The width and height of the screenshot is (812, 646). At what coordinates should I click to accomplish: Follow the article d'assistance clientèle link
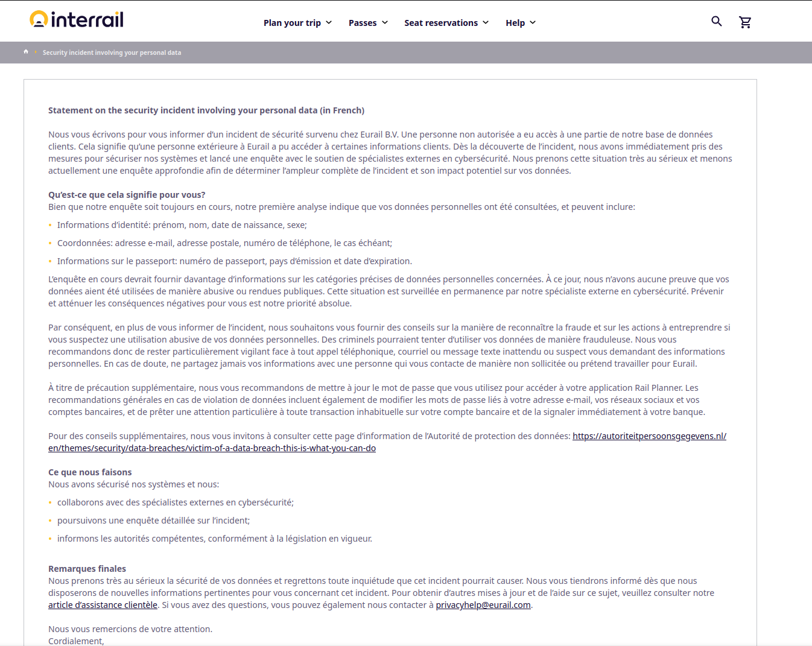(103, 605)
